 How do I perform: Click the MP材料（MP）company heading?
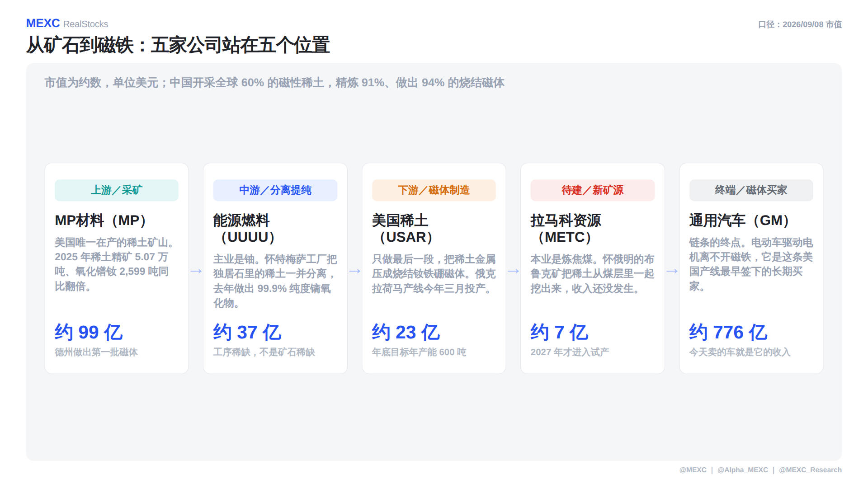point(101,221)
